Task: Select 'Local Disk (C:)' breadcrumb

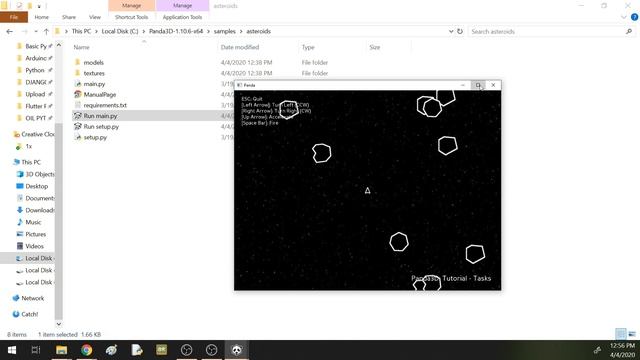Action: tap(120, 31)
